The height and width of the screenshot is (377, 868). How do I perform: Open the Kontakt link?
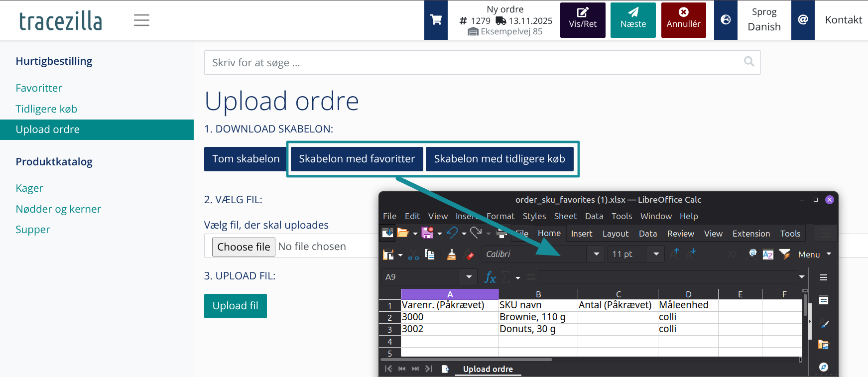tap(843, 20)
